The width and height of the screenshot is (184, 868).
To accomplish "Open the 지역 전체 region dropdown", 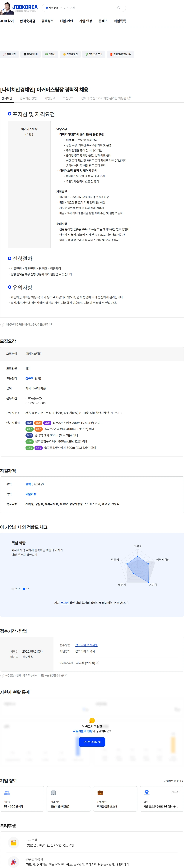I will pyautogui.click(x=54, y=8).
